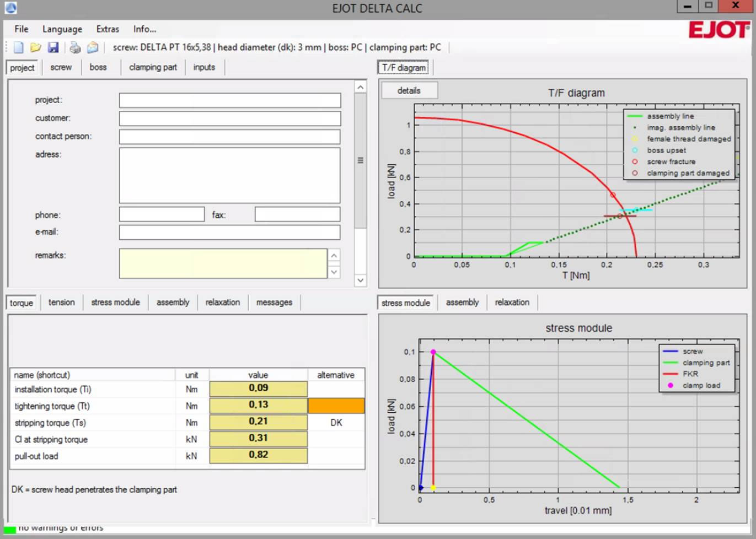Open the stress module tab beside tension
This screenshot has width=756, height=539.
(115, 303)
